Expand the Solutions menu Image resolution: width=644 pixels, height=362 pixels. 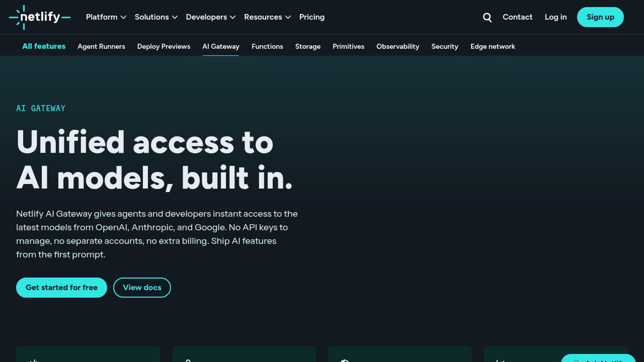click(156, 17)
